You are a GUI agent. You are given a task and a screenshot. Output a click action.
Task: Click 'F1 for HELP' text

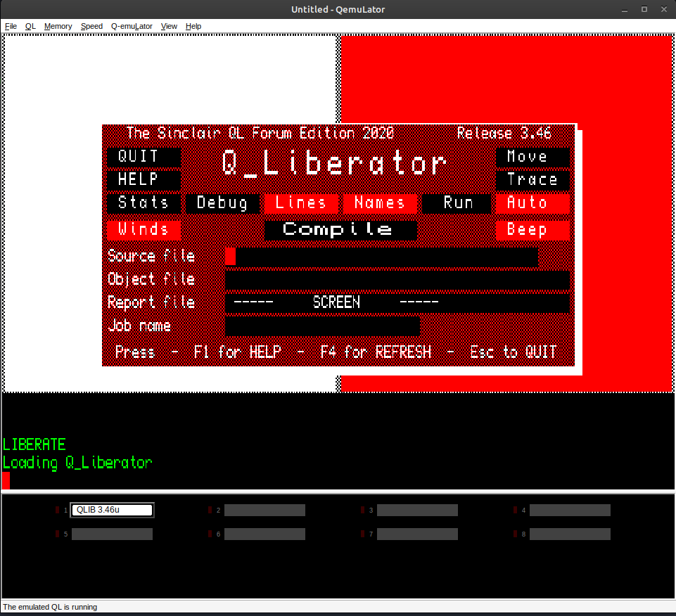click(x=238, y=352)
